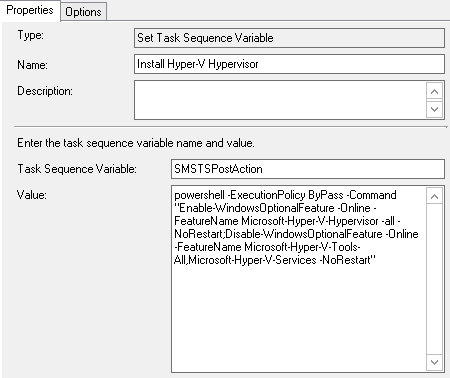Viewport: 450px width, 378px height.
Task: Click the Value: label
Action: [32, 195]
